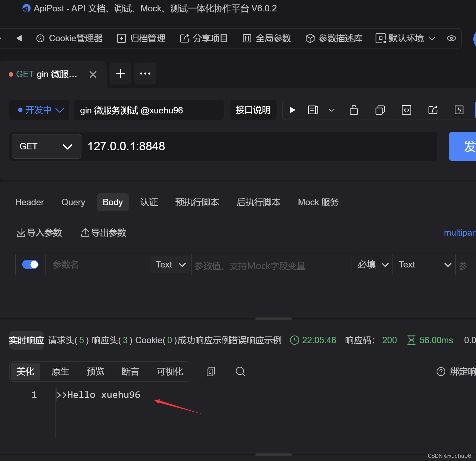Click the eye visibility icon in top toolbar

(x=451, y=38)
